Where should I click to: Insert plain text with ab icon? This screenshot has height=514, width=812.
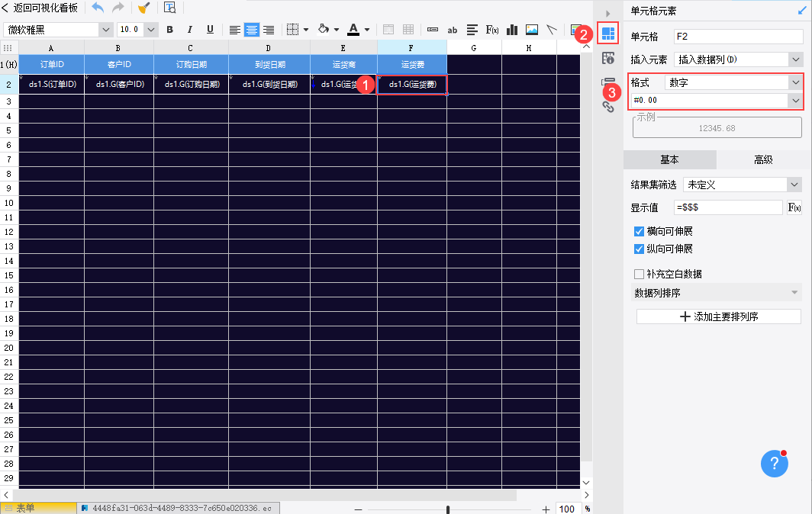point(452,30)
